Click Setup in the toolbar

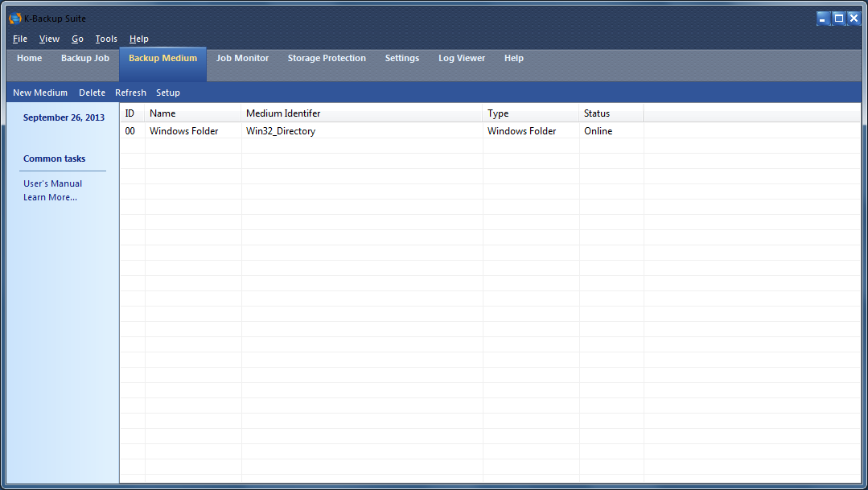(168, 93)
